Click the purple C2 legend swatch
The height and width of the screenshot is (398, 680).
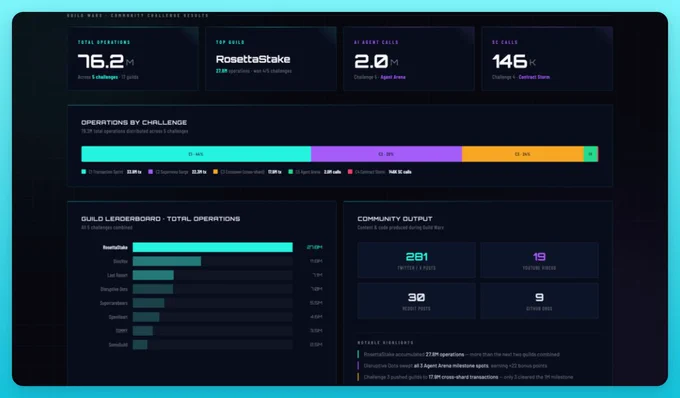(x=150, y=172)
